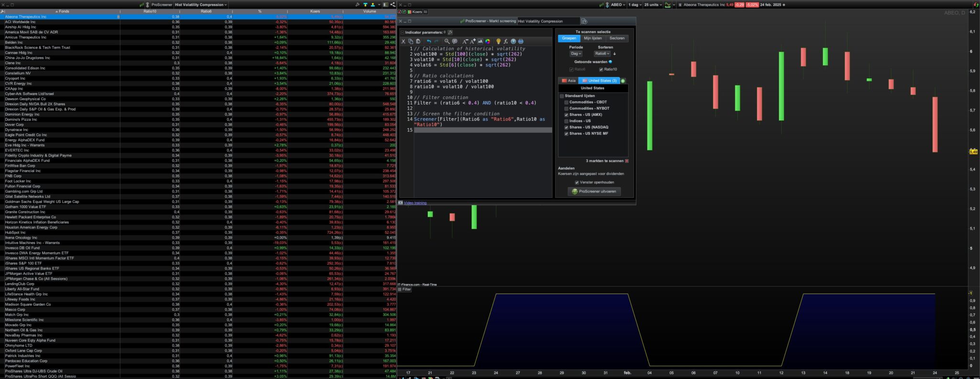The height and width of the screenshot is (379, 980).
Task: Click the light bulb help icon
Action: (498, 42)
